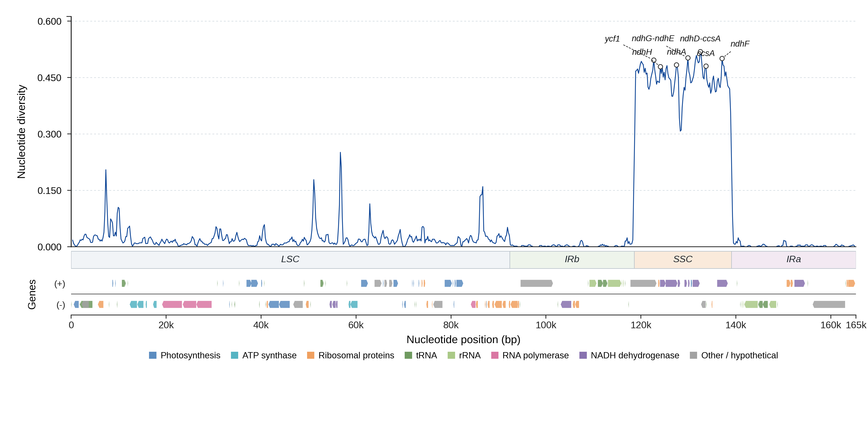The height and width of the screenshot is (422, 868).
Task: Click the 'Genes' track label
Action: point(32,294)
